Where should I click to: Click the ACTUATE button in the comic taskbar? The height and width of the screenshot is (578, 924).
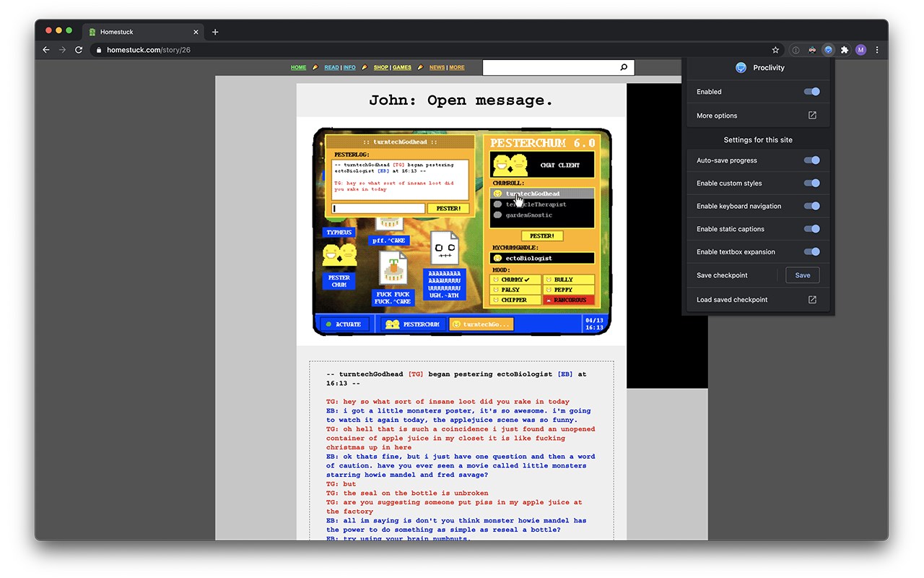pos(345,324)
